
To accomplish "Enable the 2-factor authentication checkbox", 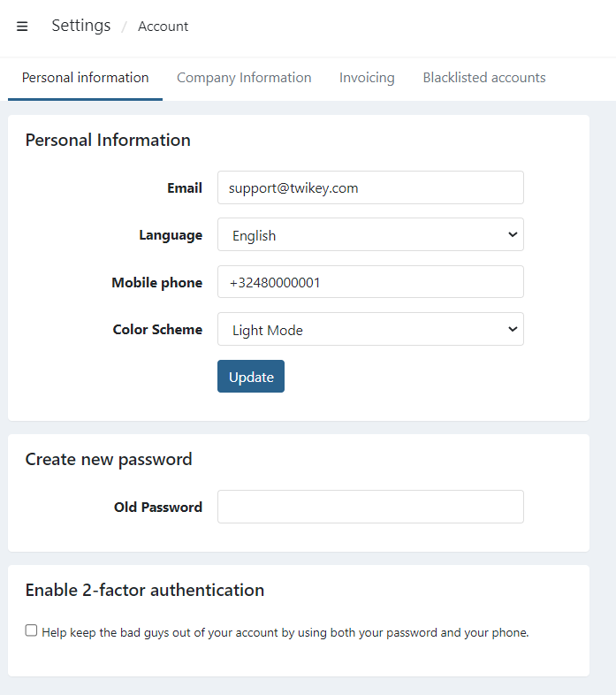I will click(32, 631).
